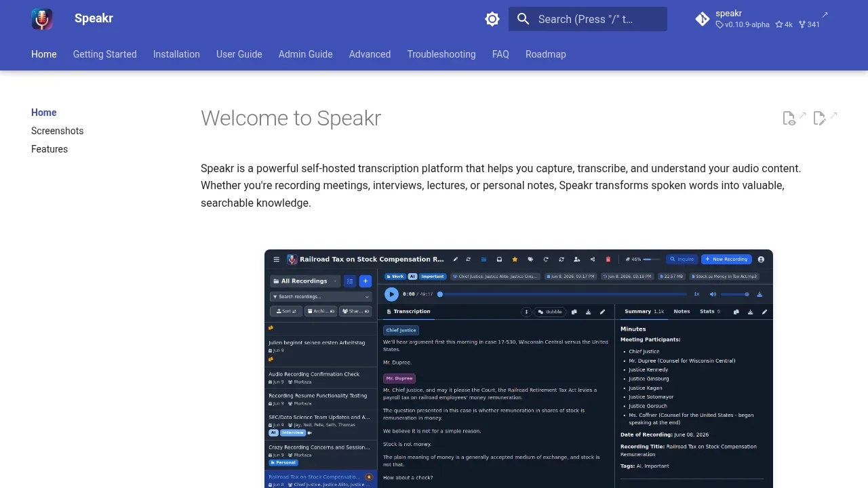
Task: Select Home in the left sidebar
Action: click(44, 113)
